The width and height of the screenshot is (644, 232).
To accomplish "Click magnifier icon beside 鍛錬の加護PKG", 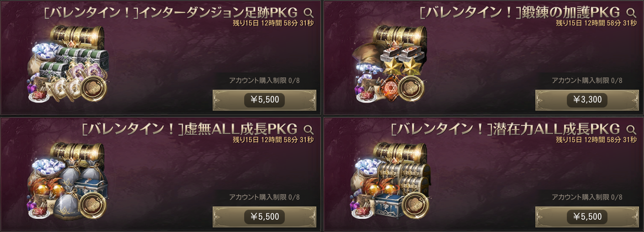I will click(x=631, y=12).
